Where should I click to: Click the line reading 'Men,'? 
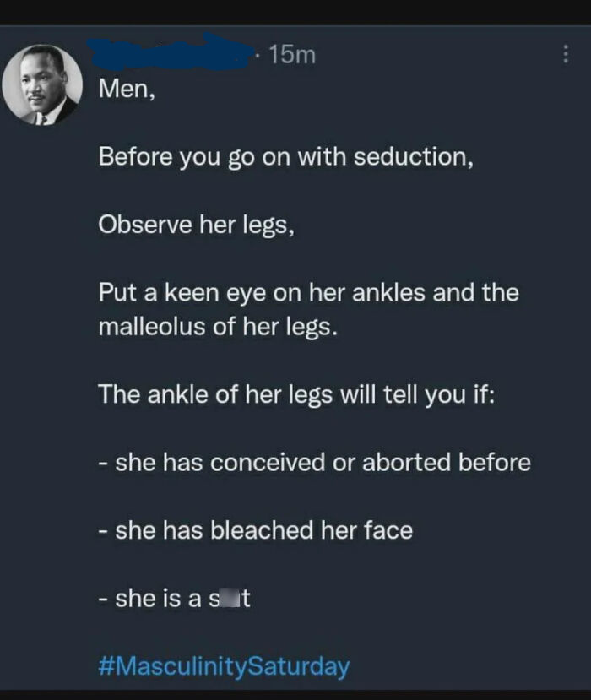pyautogui.click(x=123, y=87)
